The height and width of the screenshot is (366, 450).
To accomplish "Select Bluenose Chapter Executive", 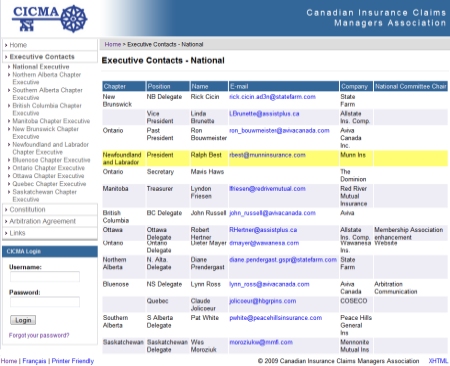I will click(x=51, y=160).
